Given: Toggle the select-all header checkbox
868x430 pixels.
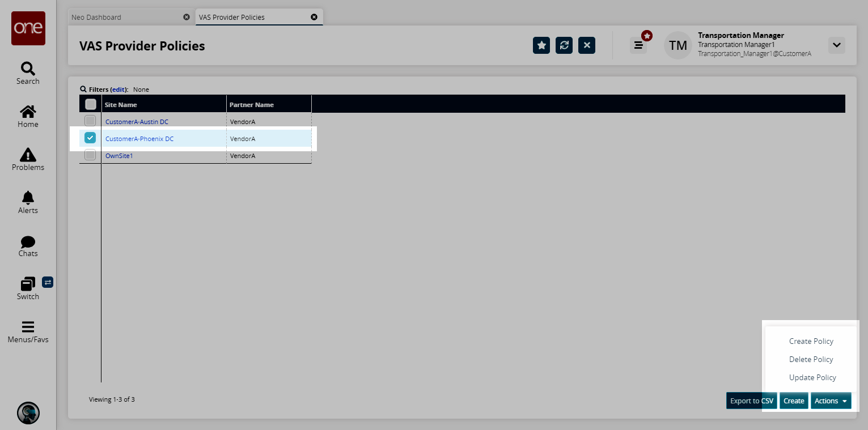Looking at the screenshot, I should click(x=90, y=104).
